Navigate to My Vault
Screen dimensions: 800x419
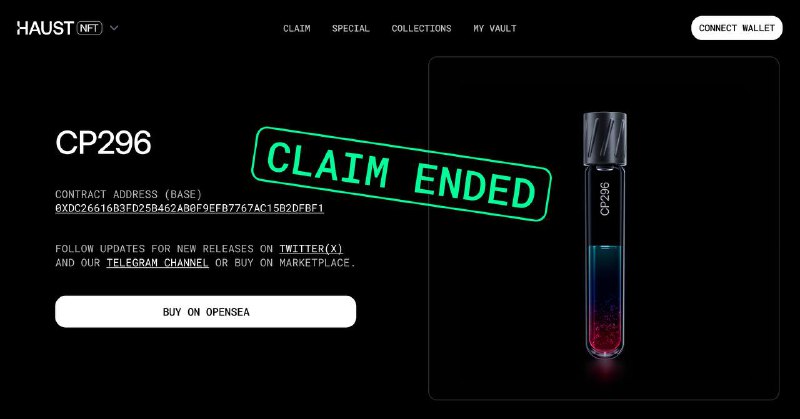(x=494, y=29)
